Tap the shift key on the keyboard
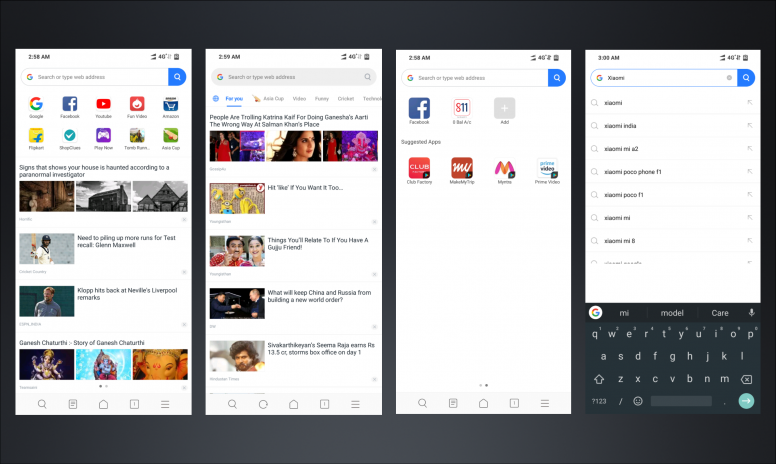776x464 pixels. coord(599,379)
